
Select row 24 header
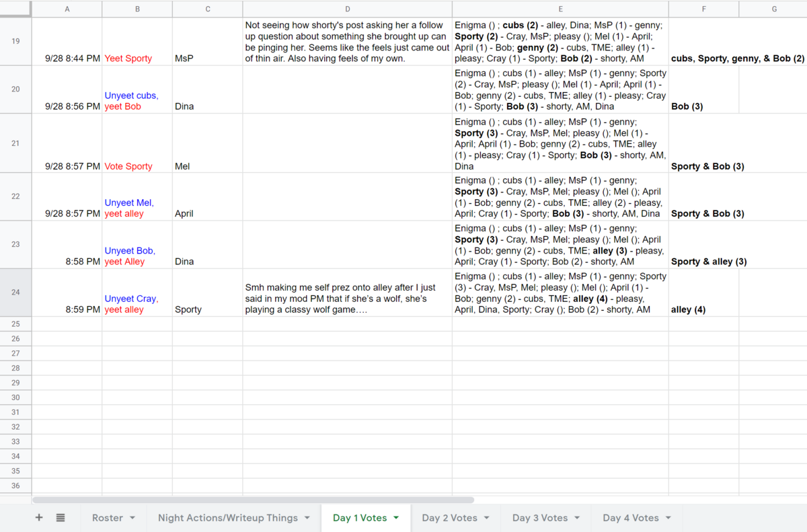click(x=15, y=293)
